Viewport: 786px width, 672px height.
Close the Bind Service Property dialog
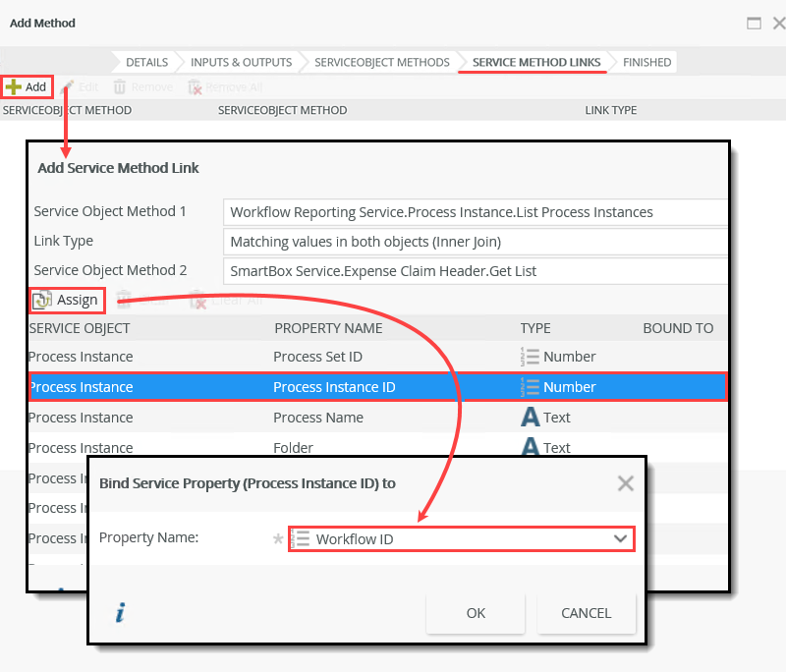tap(625, 482)
